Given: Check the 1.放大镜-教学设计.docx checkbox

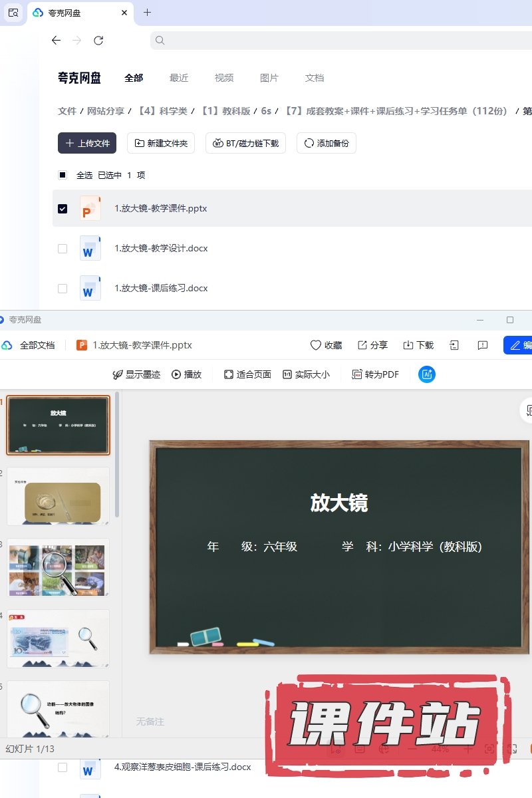Looking at the screenshot, I should click(63, 249).
